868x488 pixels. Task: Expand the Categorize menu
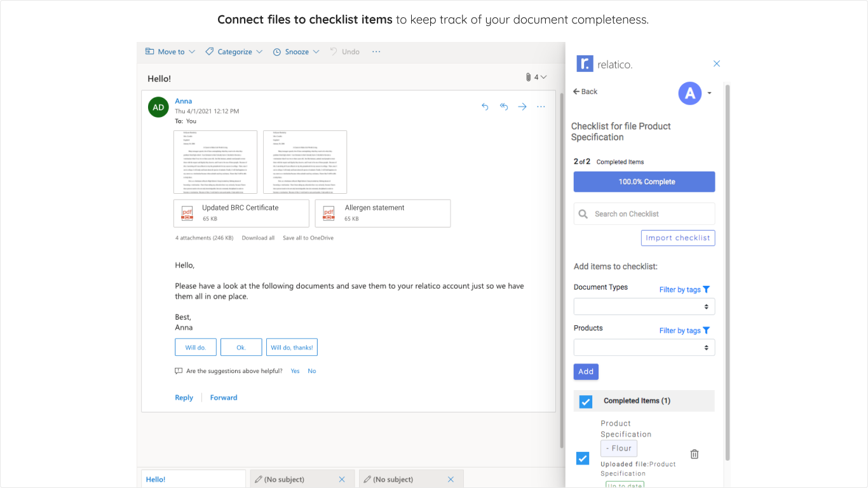click(x=234, y=52)
